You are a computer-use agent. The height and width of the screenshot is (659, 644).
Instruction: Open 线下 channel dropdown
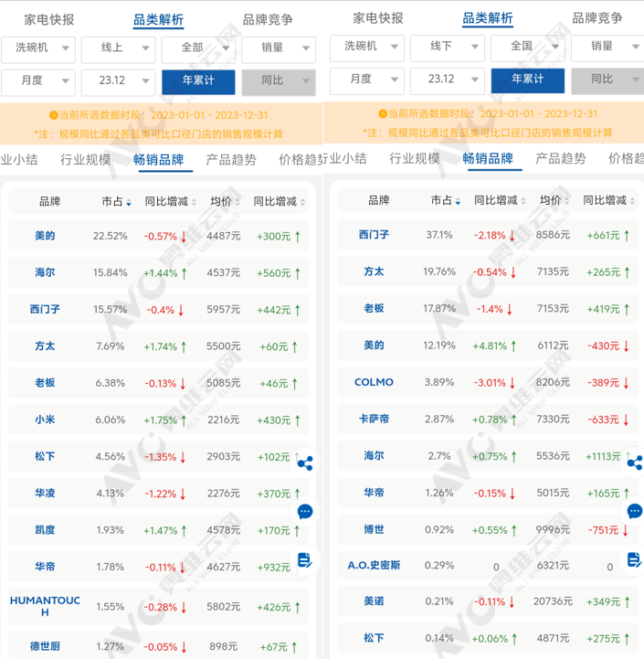click(x=448, y=47)
